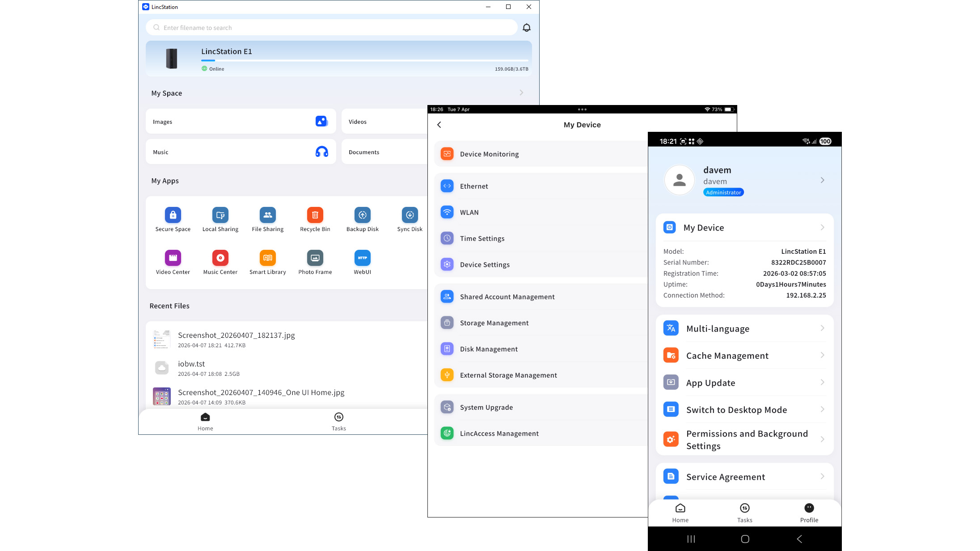This screenshot has width=980, height=551.
Task: Expand the Cache Management chevron
Action: tap(822, 355)
